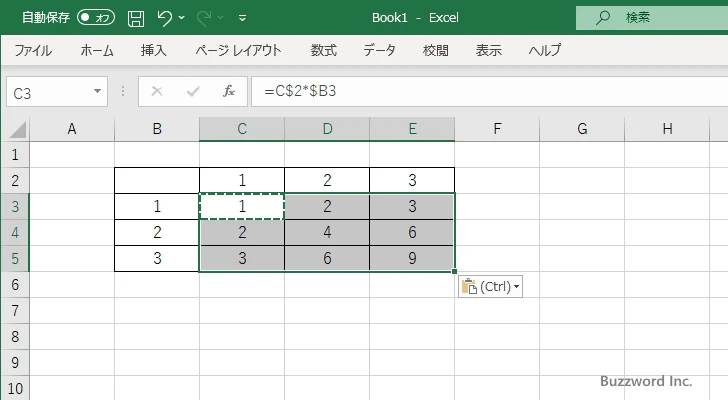The image size is (728, 400).
Task: Click cell E2 containing 3
Action: (x=412, y=181)
